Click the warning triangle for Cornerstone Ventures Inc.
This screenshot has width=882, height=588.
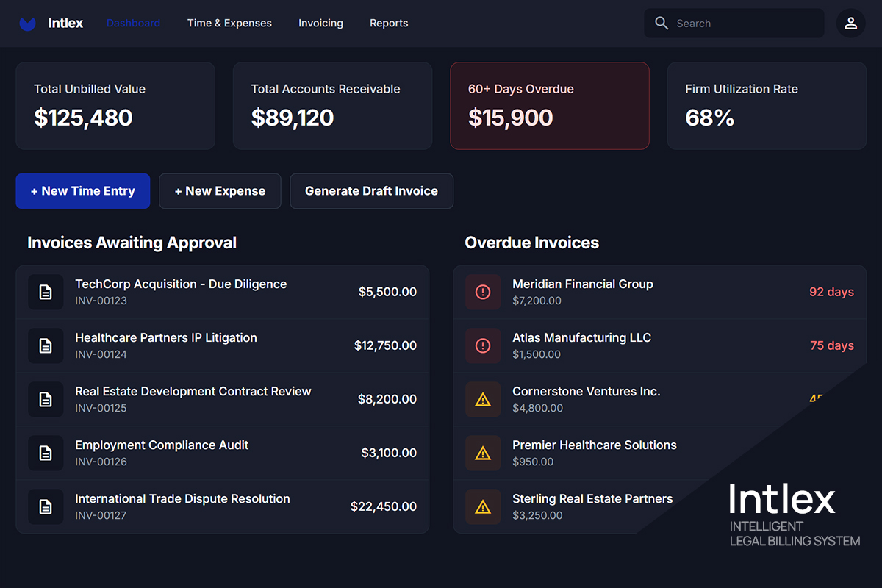tap(483, 399)
